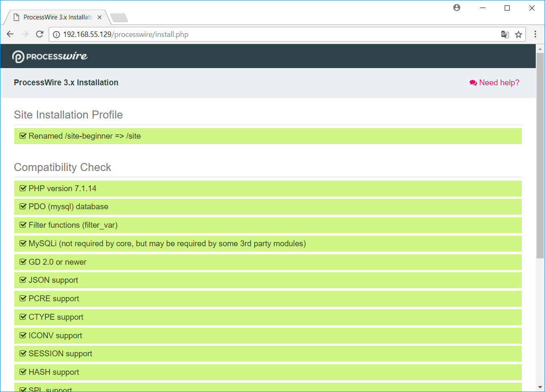This screenshot has width=545, height=392.
Task: Click check icon beside HASH support
Action: tap(23, 372)
